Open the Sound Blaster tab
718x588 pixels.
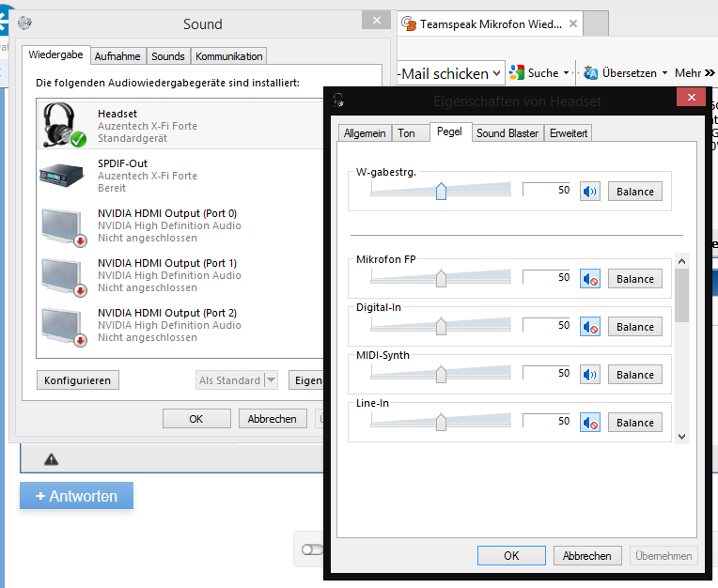[507, 133]
